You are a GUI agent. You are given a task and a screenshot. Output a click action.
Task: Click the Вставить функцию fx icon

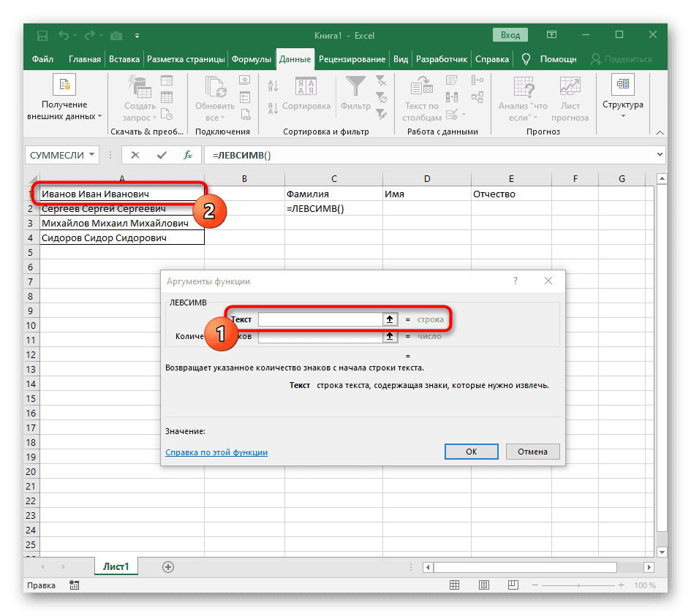pos(187,154)
